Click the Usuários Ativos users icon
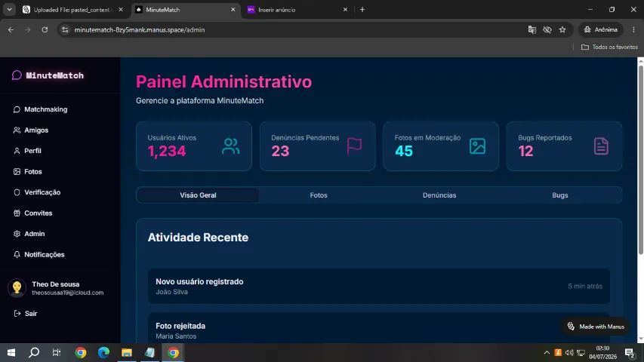 pos(231,146)
